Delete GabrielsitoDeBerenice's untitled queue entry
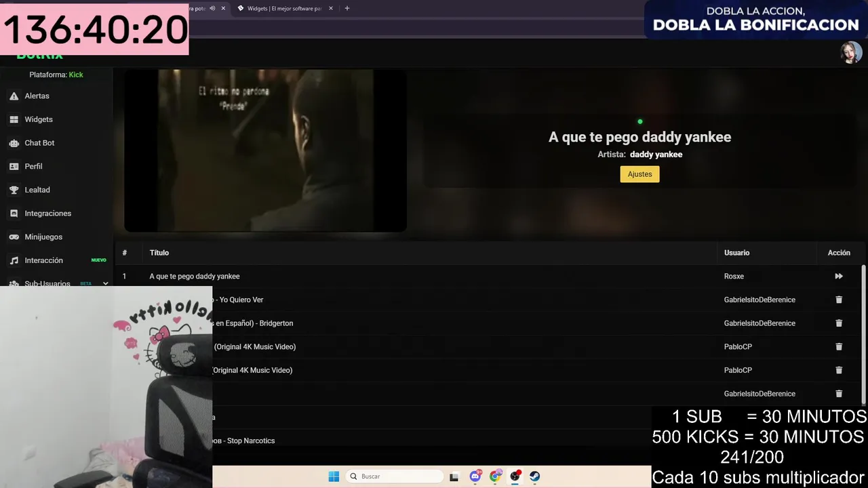Image resolution: width=868 pixels, height=488 pixels. pyautogui.click(x=839, y=394)
